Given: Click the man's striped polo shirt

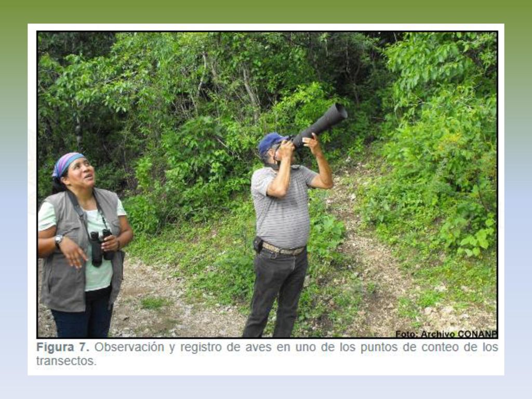Looking at the screenshot, I should click(x=283, y=207).
